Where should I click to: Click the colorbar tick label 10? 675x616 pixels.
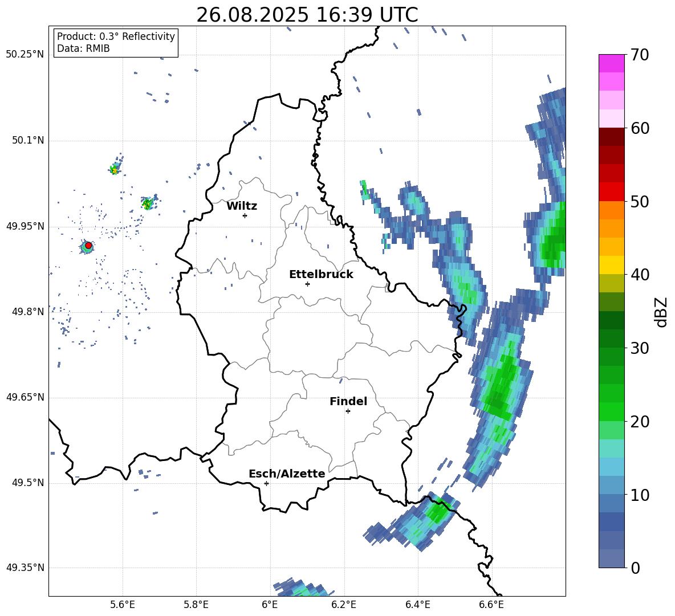pyautogui.click(x=640, y=495)
